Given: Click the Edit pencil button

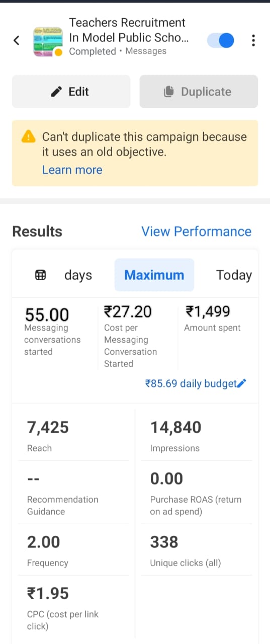Looking at the screenshot, I should point(71,92).
